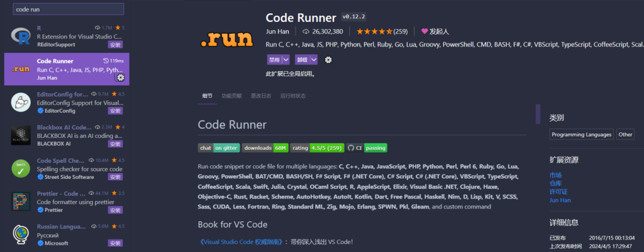644x252 pixels.
Task: Click the 已发布 2016/7/15 date value
Action: (611, 238)
